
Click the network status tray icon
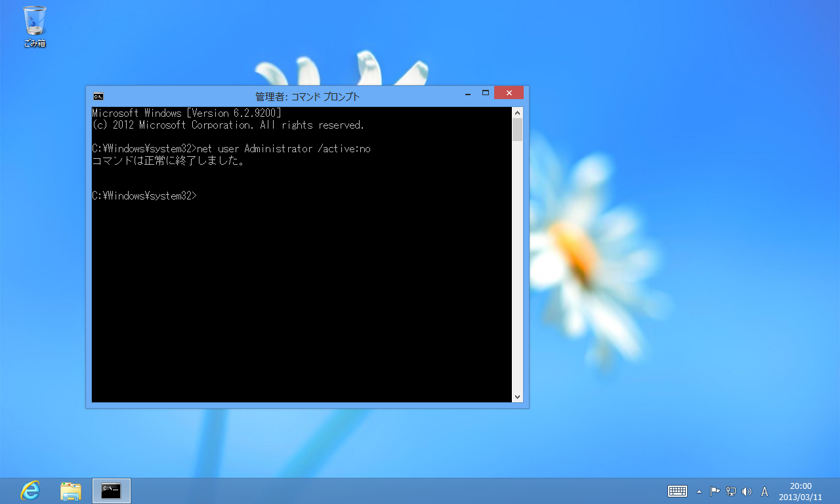click(x=731, y=491)
